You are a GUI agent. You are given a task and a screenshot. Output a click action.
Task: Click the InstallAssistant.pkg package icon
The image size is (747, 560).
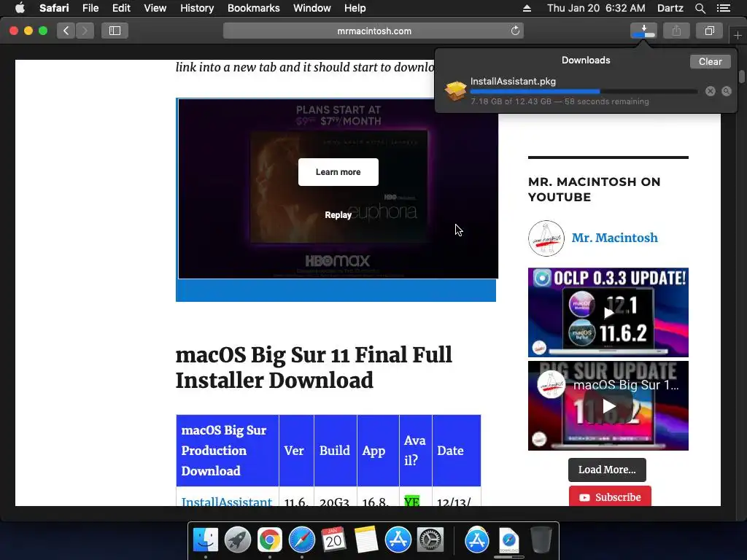point(455,91)
